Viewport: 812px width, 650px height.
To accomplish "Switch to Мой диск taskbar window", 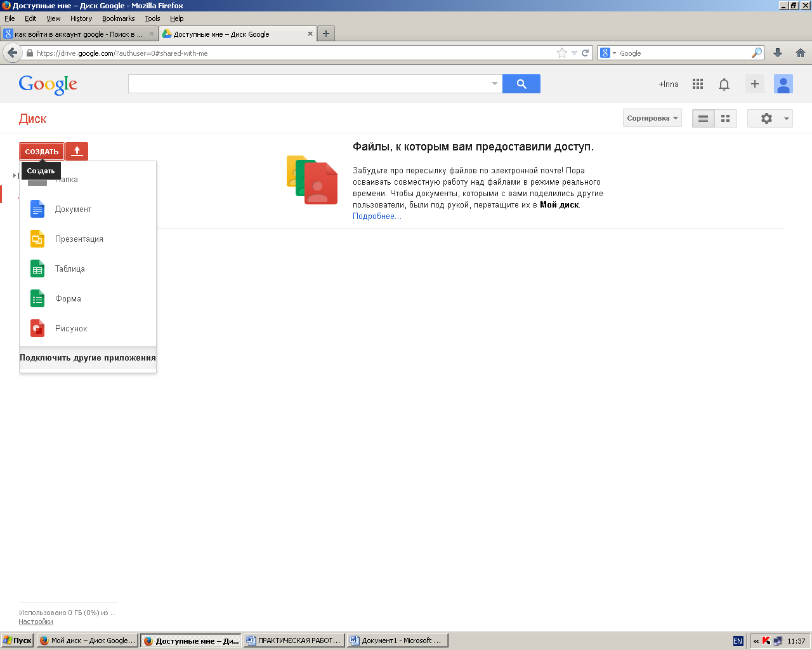I will [x=88, y=640].
